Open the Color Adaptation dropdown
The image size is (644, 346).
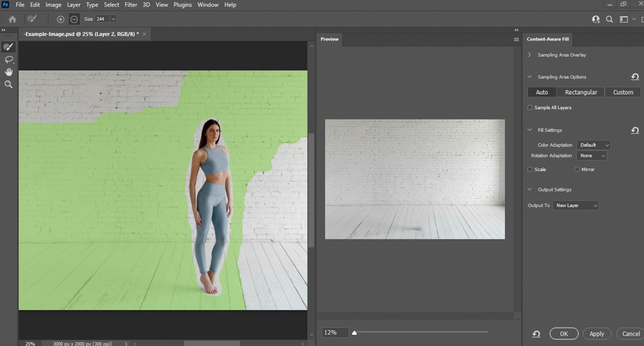point(593,145)
